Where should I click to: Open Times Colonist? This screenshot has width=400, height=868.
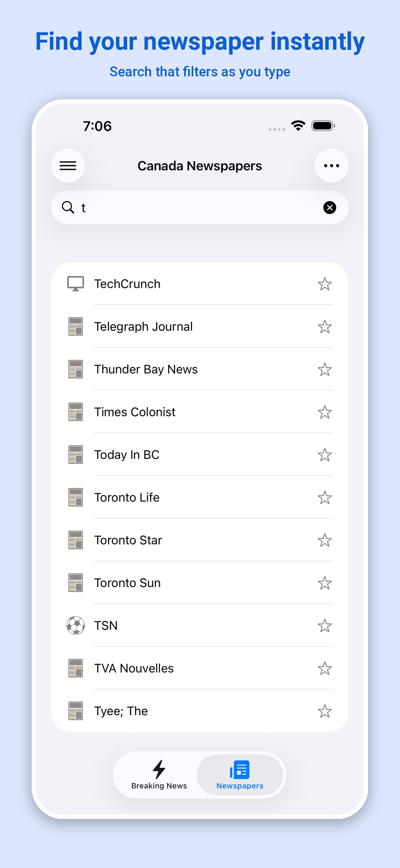(200, 412)
